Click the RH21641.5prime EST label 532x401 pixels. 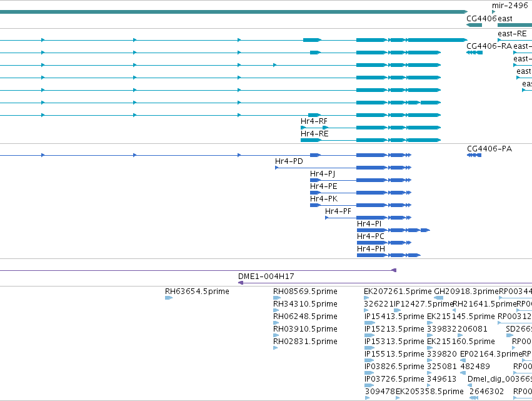(x=484, y=304)
